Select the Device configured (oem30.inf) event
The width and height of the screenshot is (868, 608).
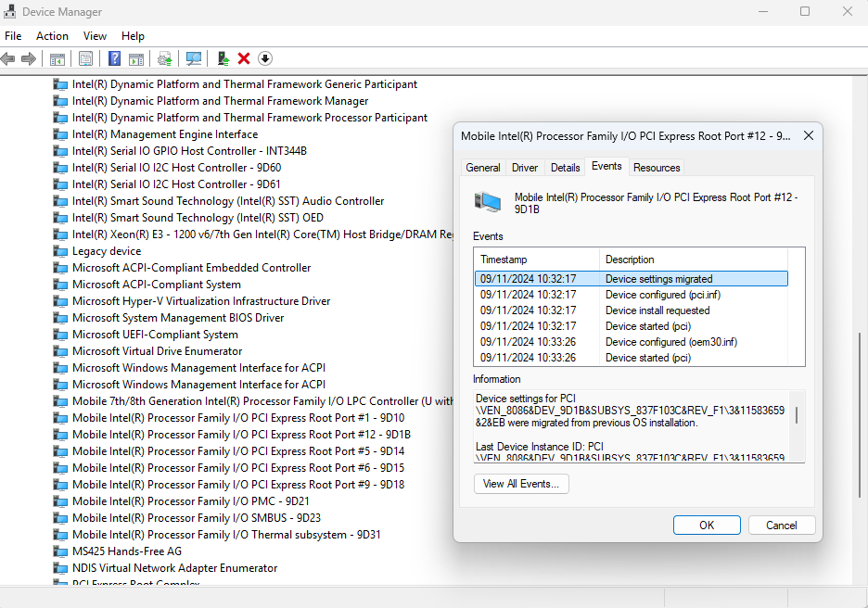click(632, 342)
